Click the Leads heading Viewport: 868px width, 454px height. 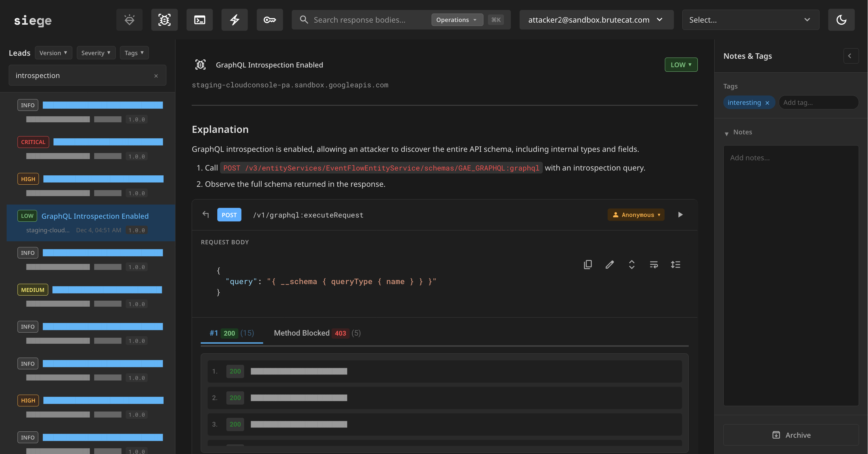point(20,53)
